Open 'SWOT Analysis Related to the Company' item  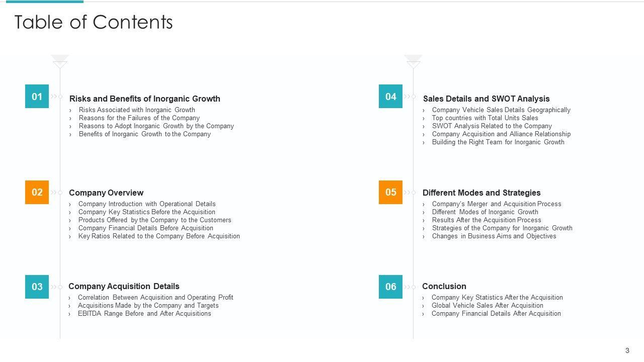[492, 126]
